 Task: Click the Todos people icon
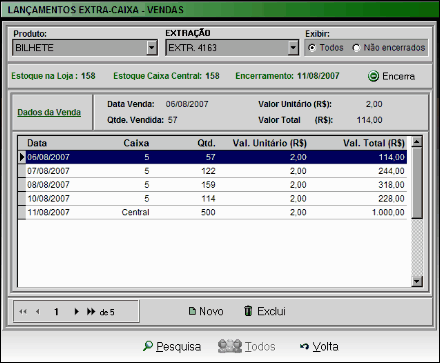pos(230,346)
